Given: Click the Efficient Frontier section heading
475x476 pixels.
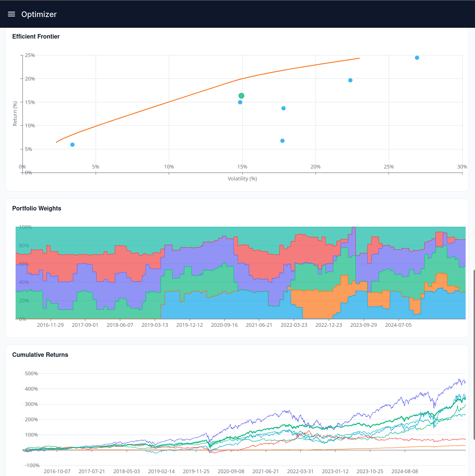Looking at the screenshot, I should [x=36, y=36].
